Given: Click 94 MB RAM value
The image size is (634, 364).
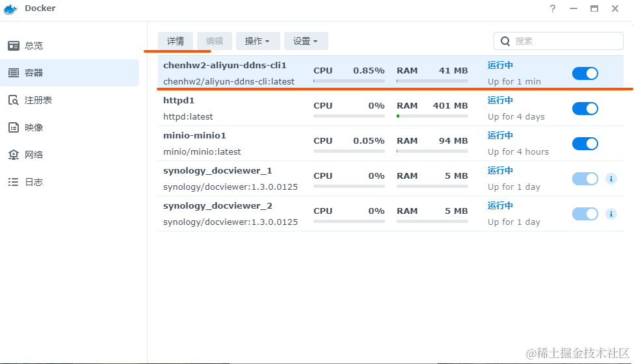Looking at the screenshot, I should [x=453, y=141].
